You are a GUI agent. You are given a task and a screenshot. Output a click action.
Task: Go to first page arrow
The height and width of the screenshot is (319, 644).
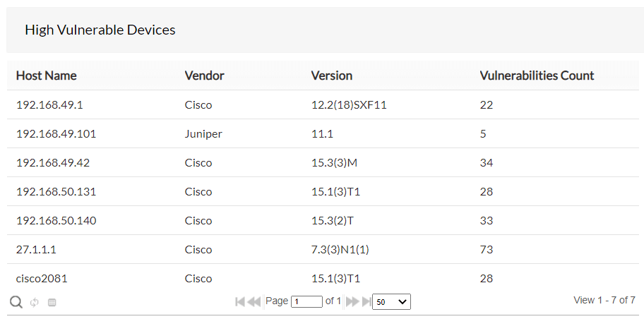[240, 301]
